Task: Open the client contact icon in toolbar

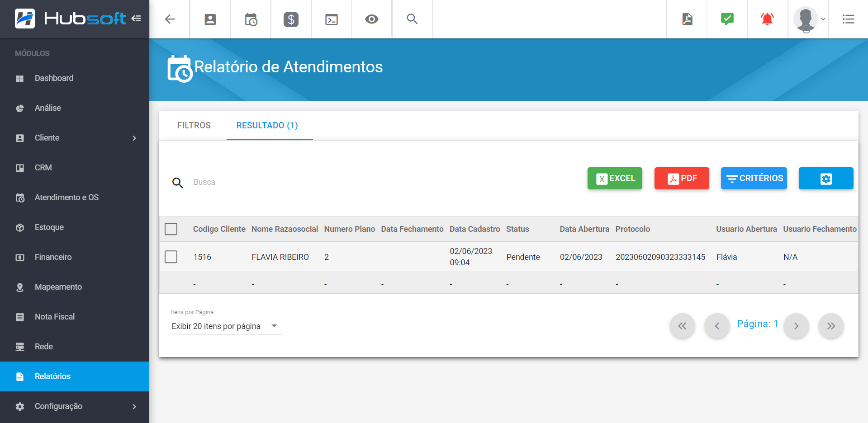Action: pos(210,19)
